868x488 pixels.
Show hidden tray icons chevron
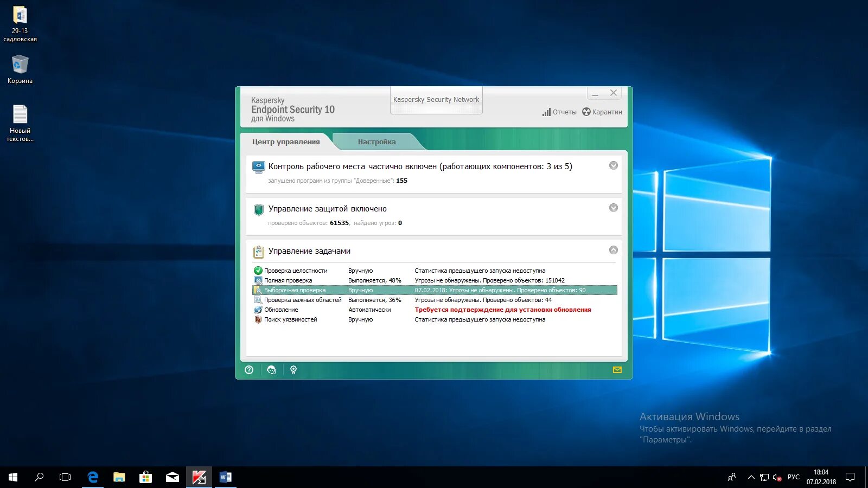click(x=751, y=477)
